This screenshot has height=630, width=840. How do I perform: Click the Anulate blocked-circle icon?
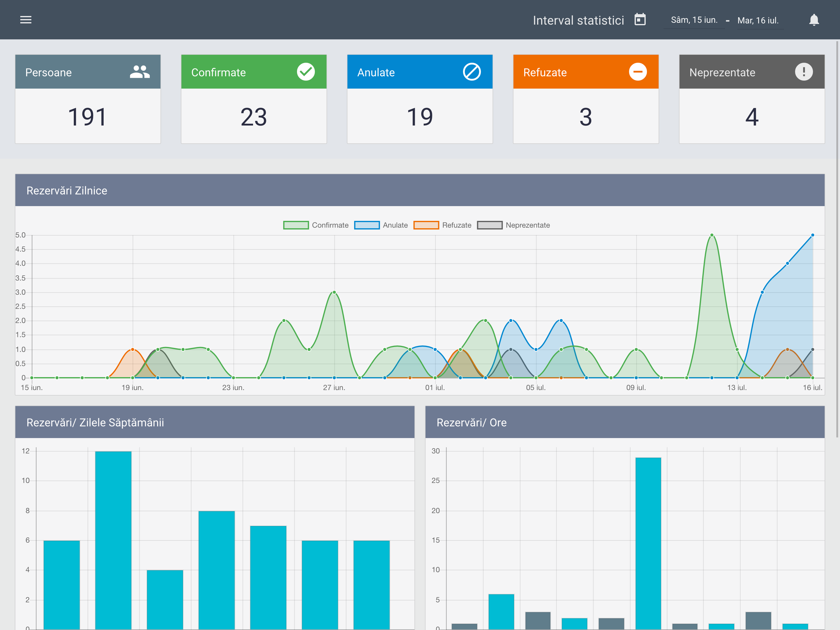(472, 72)
